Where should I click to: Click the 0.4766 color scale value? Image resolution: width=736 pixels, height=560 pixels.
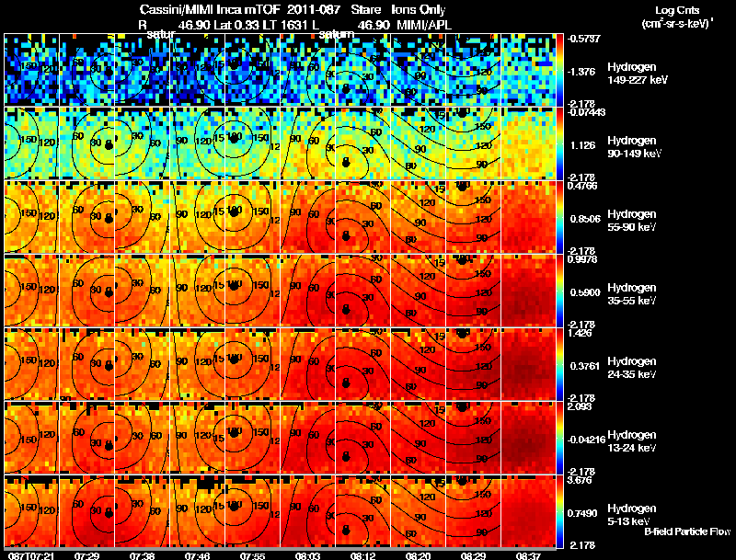[582, 186]
